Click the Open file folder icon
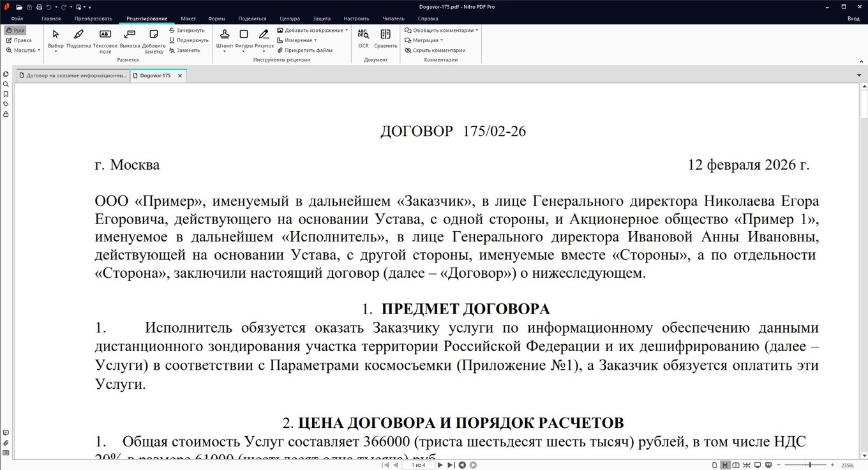 coord(19,7)
